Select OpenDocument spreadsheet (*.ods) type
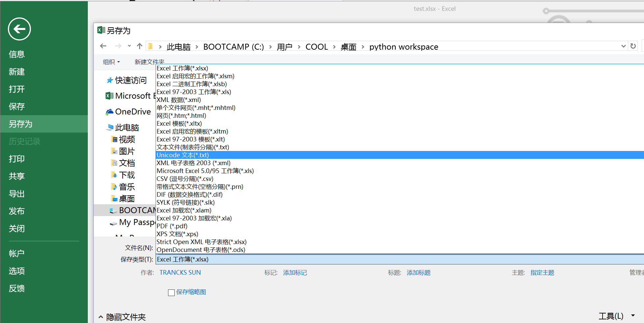Viewport: 644px width, 323px height. (400, 250)
